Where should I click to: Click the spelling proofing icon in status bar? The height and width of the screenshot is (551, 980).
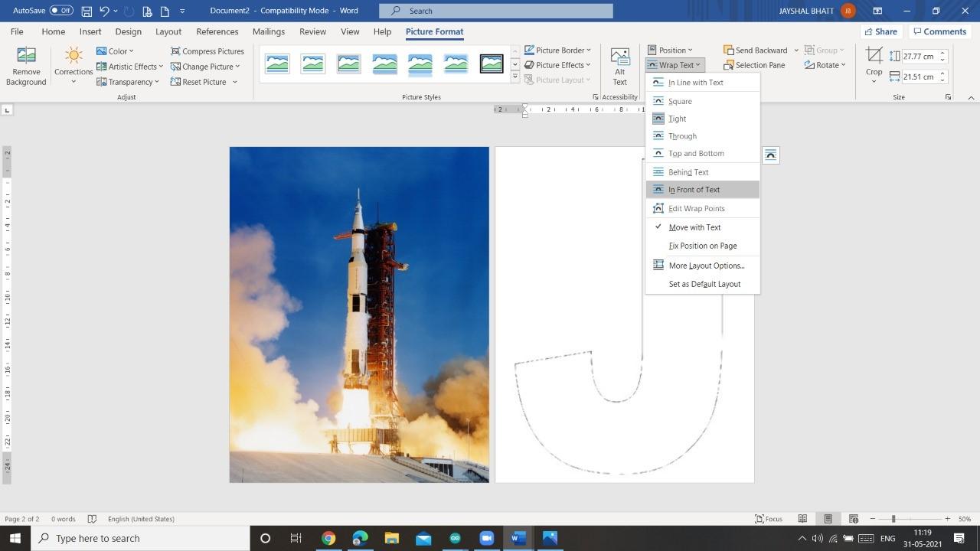92,519
